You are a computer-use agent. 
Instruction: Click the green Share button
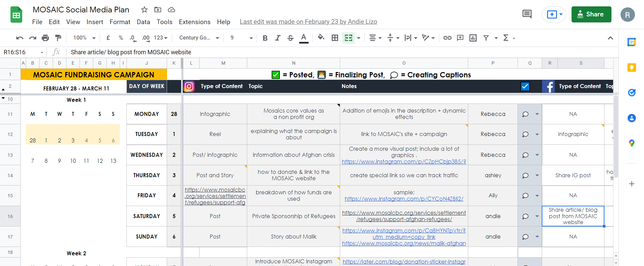(591, 14)
